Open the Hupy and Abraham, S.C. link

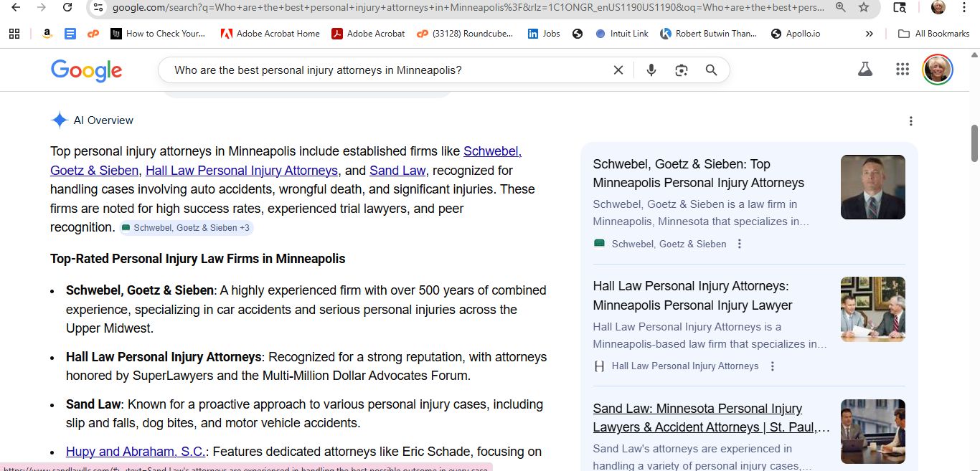pos(136,452)
